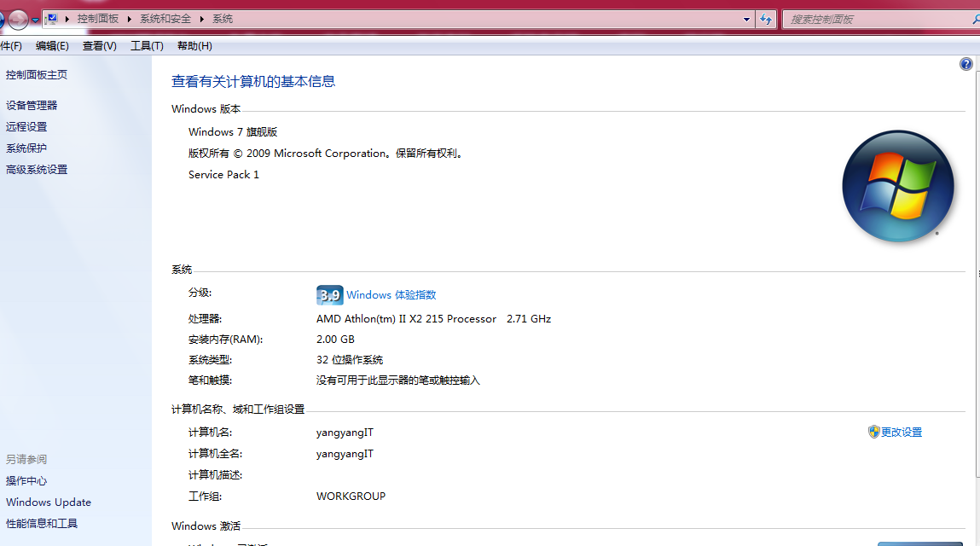The image size is (980, 546).
Task: Open 设备管理器 link
Action: pos(32,105)
